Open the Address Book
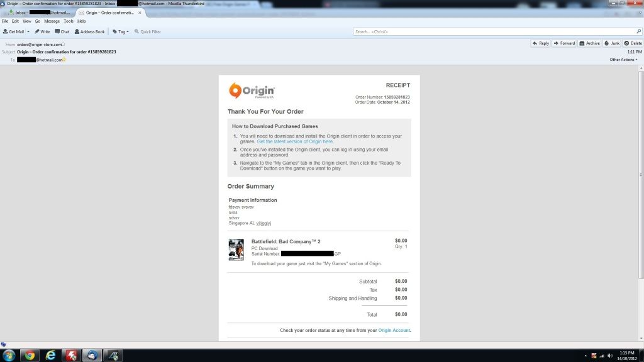Screen dimensions: 644x362 click(x=89, y=31)
